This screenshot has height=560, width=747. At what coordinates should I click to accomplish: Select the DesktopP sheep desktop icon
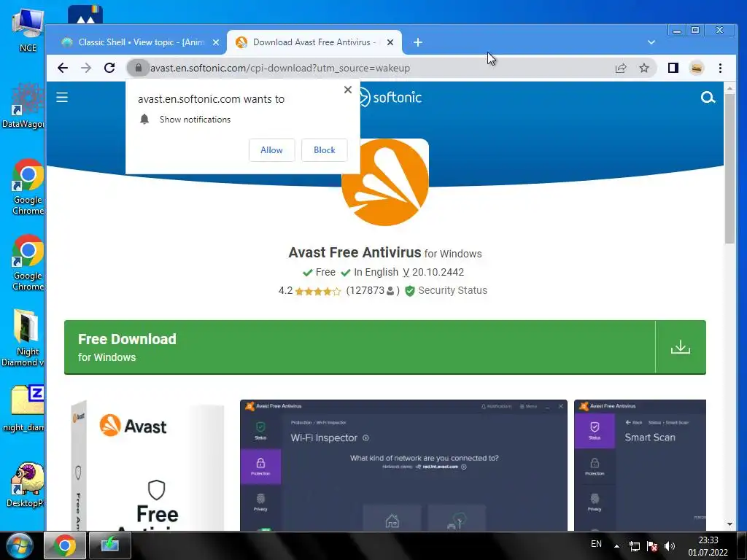tap(25, 485)
